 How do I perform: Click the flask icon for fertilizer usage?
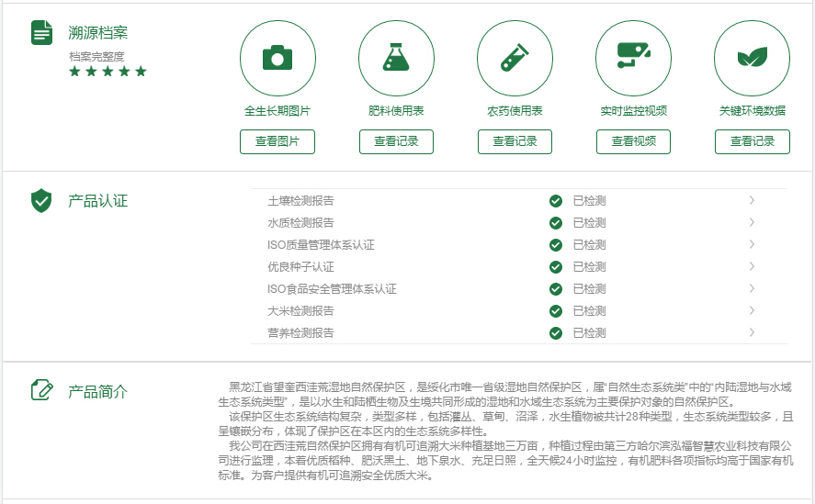(x=396, y=58)
